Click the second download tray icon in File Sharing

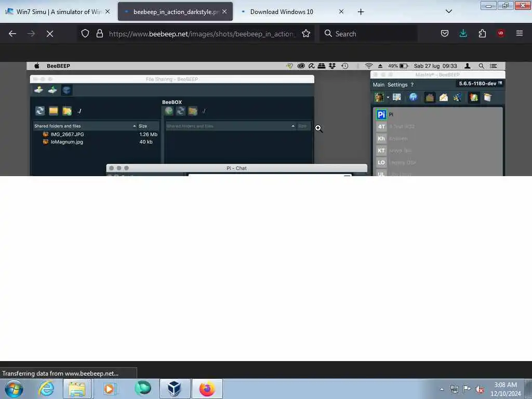point(52,90)
